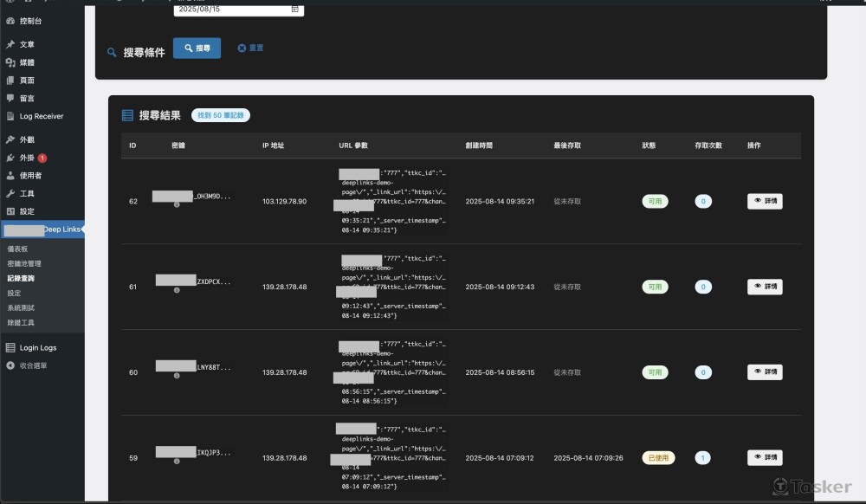Click the calendar icon in date field
866x504 pixels.
coord(294,9)
